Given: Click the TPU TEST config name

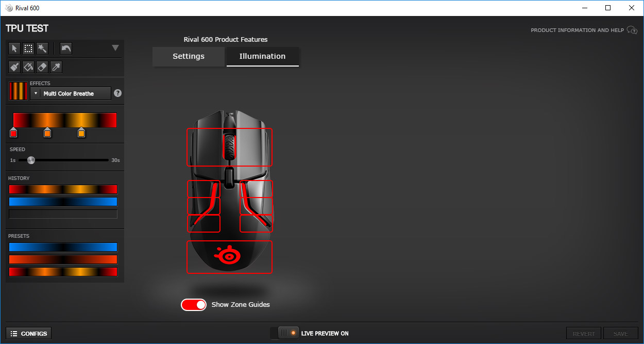Looking at the screenshot, I should pyautogui.click(x=27, y=28).
